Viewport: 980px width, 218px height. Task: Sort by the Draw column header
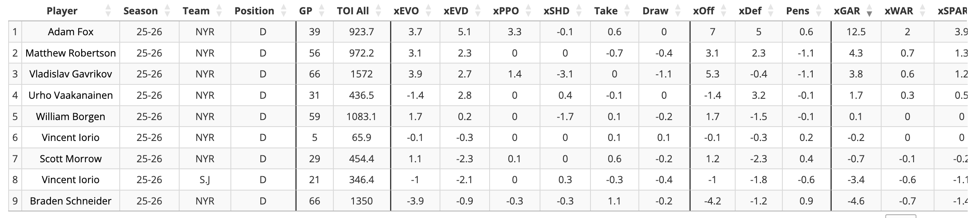click(x=655, y=11)
